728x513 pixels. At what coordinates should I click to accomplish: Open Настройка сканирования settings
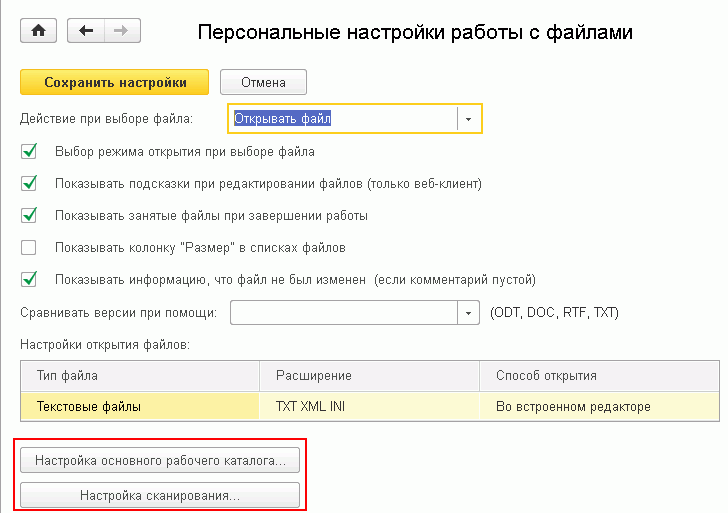pos(160,495)
